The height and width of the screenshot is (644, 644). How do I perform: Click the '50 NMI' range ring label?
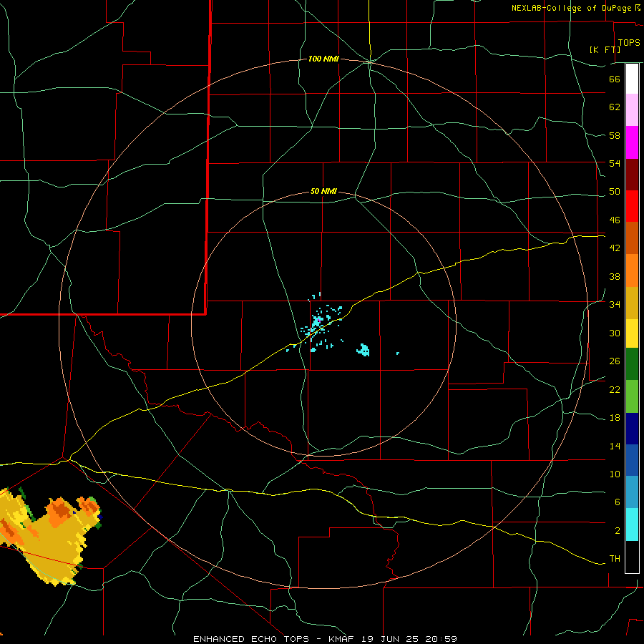tap(323, 191)
